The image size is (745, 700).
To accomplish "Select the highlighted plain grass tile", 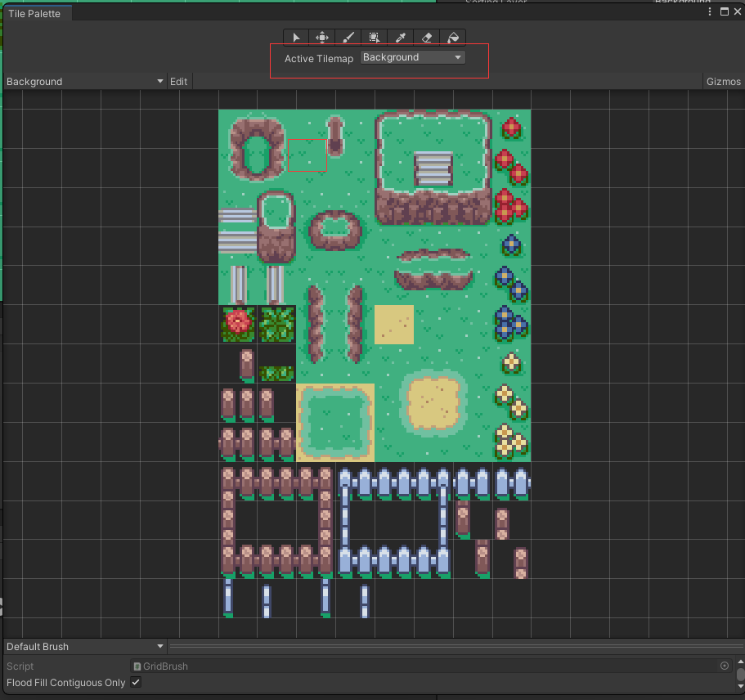I will click(x=307, y=155).
